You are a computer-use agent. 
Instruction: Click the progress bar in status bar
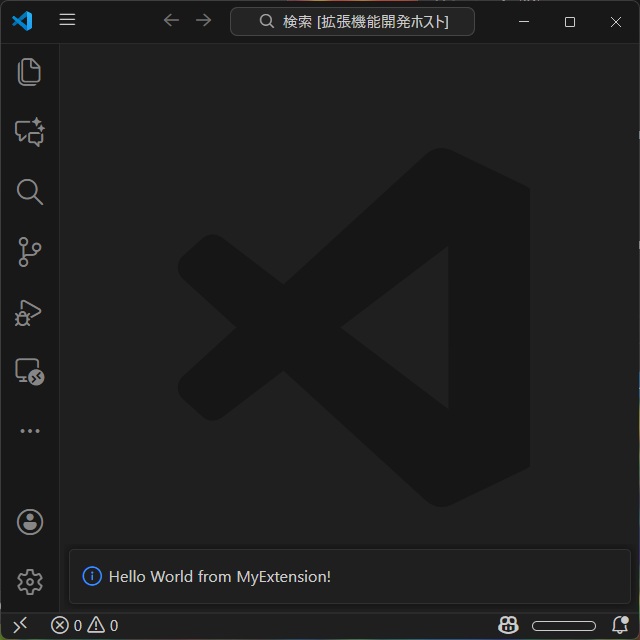click(563, 626)
